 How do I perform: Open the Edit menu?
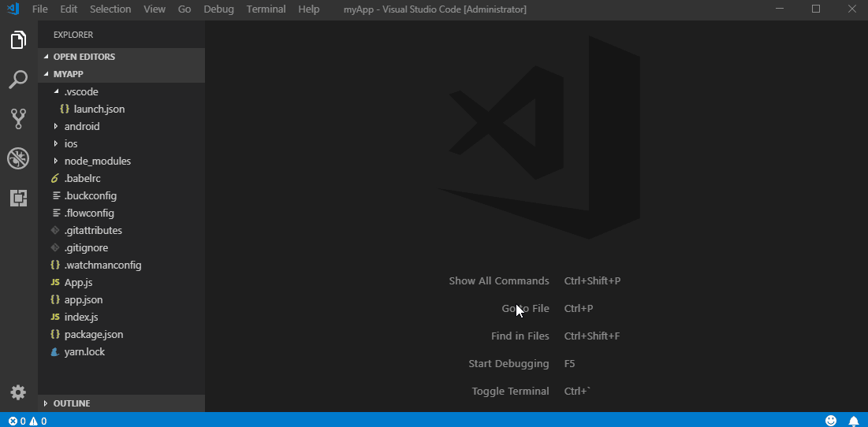[x=69, y=9]
